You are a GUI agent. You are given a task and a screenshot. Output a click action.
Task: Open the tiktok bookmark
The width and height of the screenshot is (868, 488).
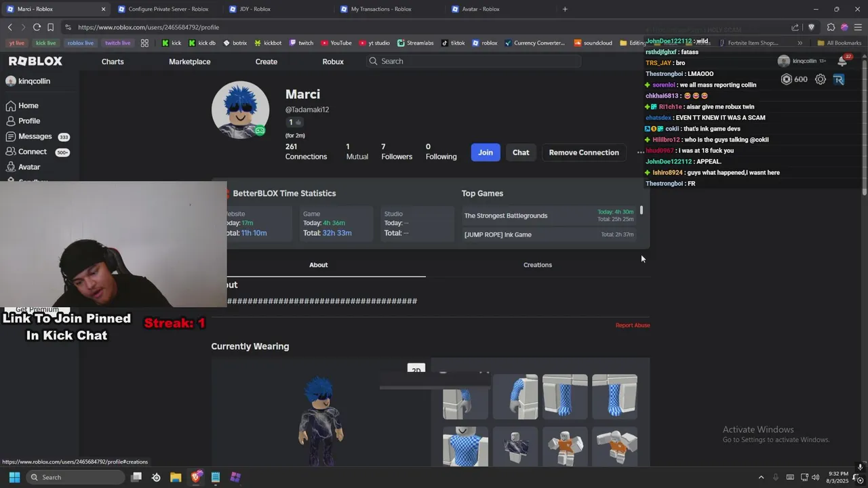453,43
